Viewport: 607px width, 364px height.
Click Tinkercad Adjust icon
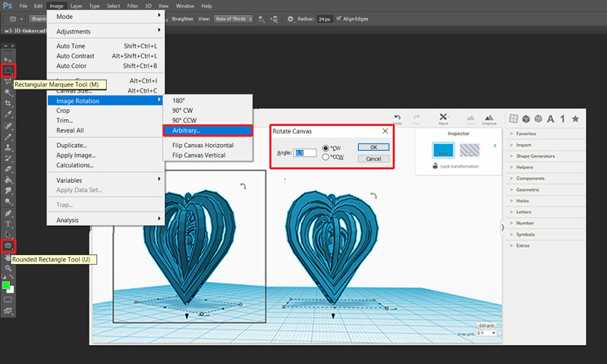tap(444, 118)
